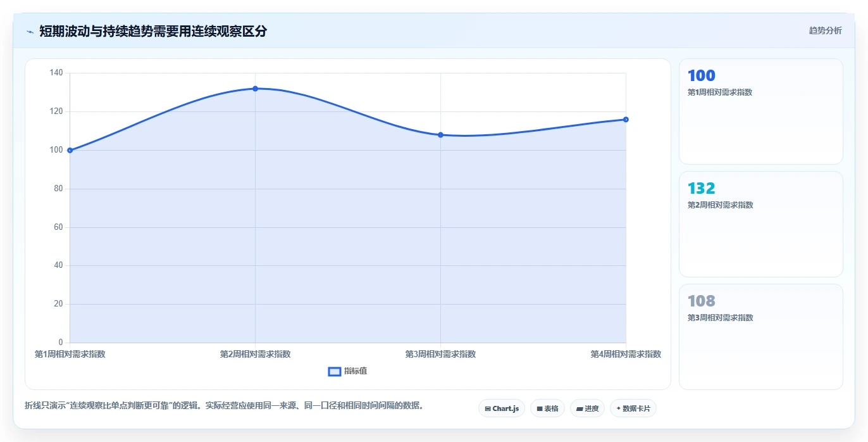868x442 pixels.
Task: Click the icon inside the Chart.js chip
Action: [488, 409]
